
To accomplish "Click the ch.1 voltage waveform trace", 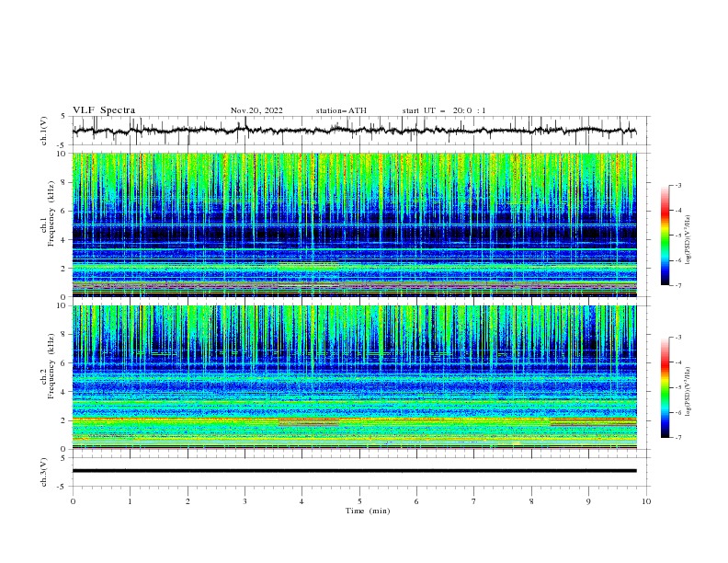I will 354,131.
